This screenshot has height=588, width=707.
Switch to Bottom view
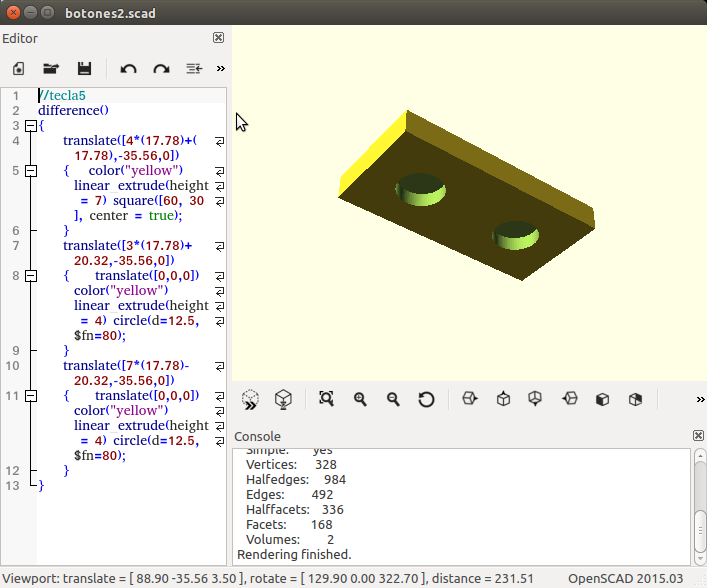(535, 399)
